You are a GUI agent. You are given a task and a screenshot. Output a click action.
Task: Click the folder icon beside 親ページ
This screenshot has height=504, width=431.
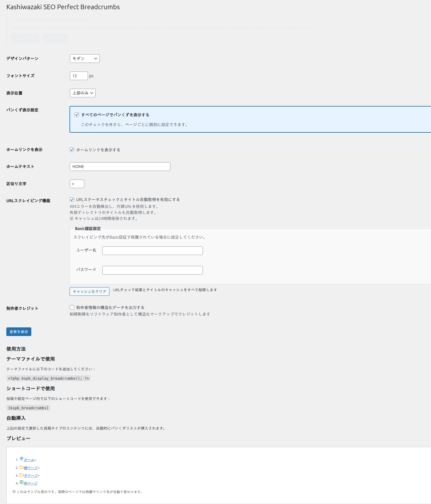click(x=22, y=467)
